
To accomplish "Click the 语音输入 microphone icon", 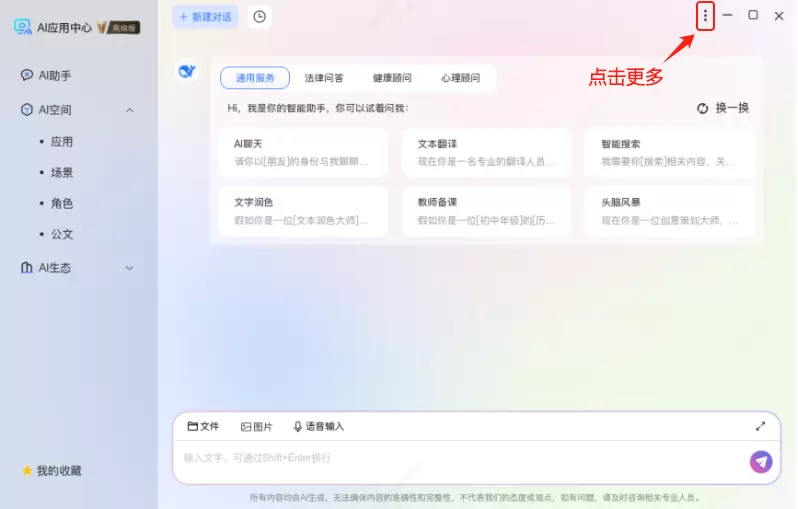I will pyautogui.click(x=298, y=427).
